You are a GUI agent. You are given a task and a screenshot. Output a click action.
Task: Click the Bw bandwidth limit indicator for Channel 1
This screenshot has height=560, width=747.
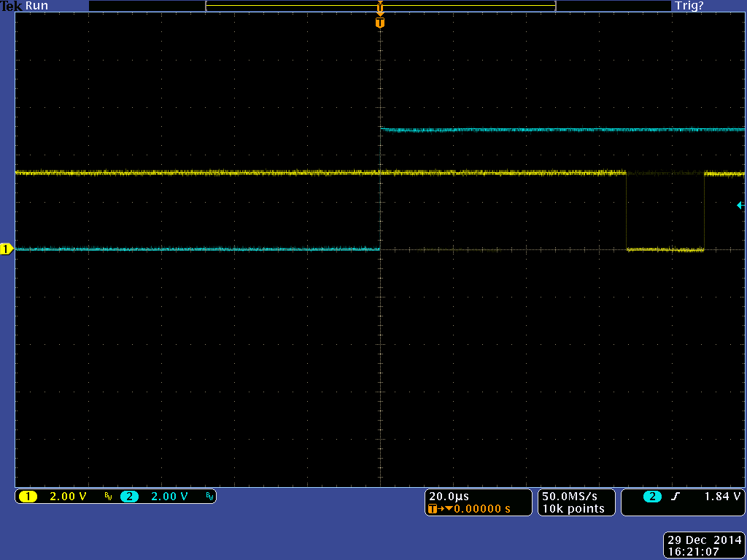pos(107,497)
